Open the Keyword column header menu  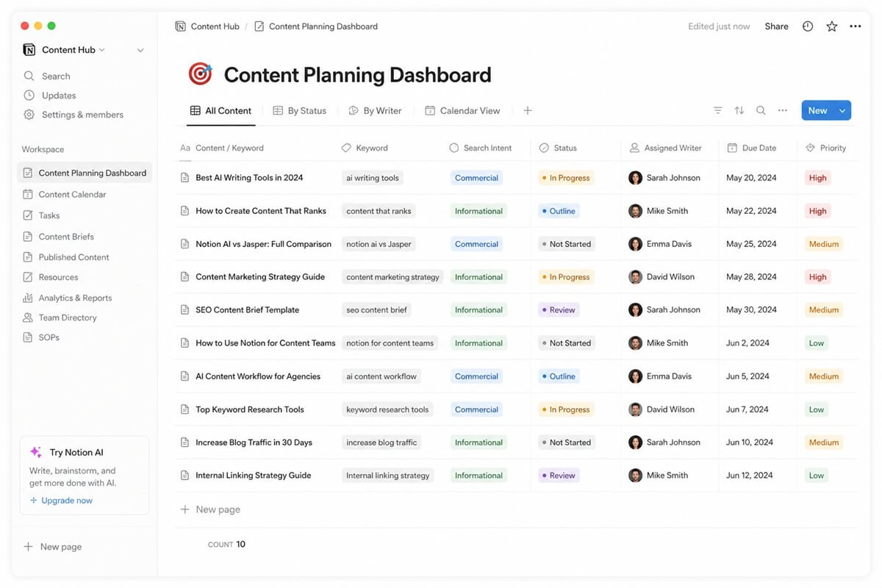click(365, 148)
